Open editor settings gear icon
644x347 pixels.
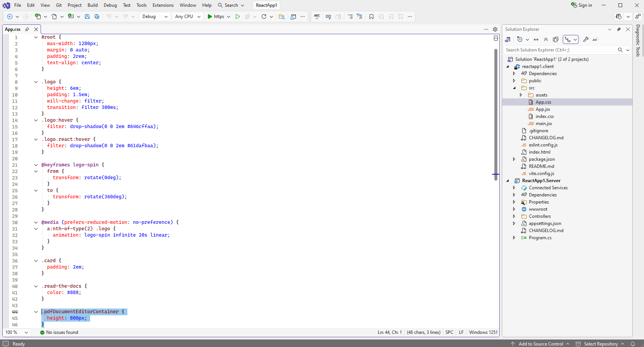coord(495,29)
